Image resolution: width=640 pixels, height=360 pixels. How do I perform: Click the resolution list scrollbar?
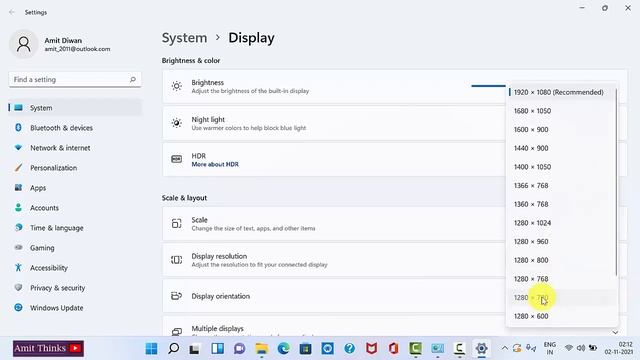point(616,182)
